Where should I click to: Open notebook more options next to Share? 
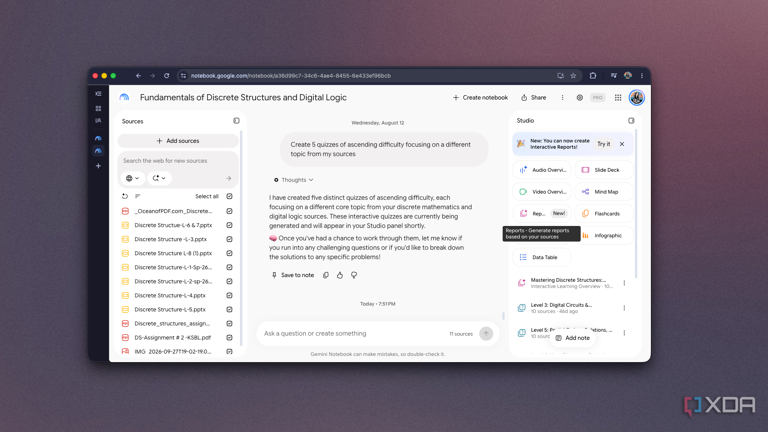tap(562, 97)
